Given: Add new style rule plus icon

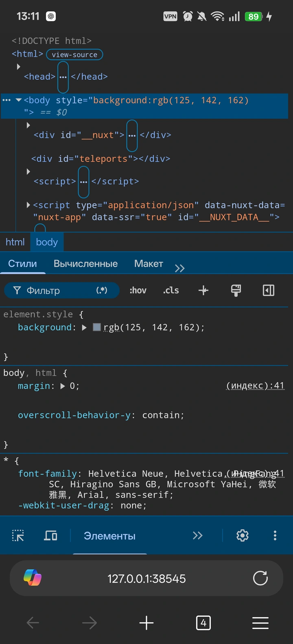Looking at the screenshot, I should point(203,290).
